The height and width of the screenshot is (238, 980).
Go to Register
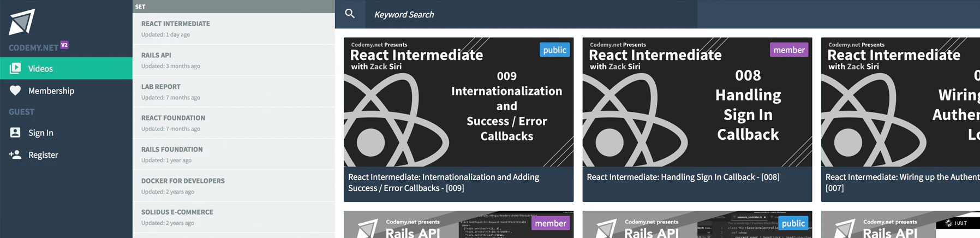[66, 154]
